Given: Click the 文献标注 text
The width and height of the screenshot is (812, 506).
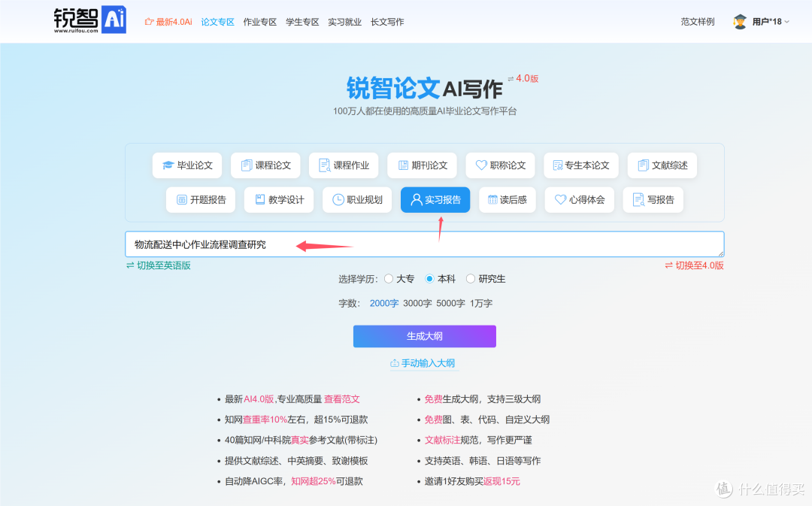Looking at the screenshot, I should (442, 441).
